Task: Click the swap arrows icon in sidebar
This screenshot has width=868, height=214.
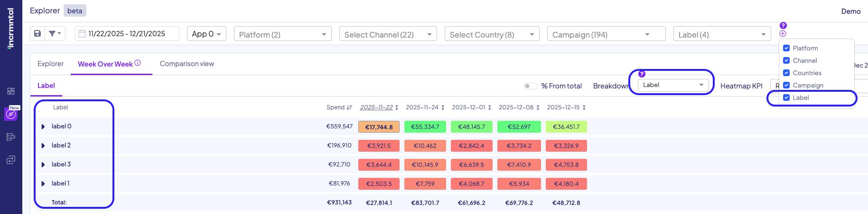Action: pyautogui.click(x=11, y=160)
